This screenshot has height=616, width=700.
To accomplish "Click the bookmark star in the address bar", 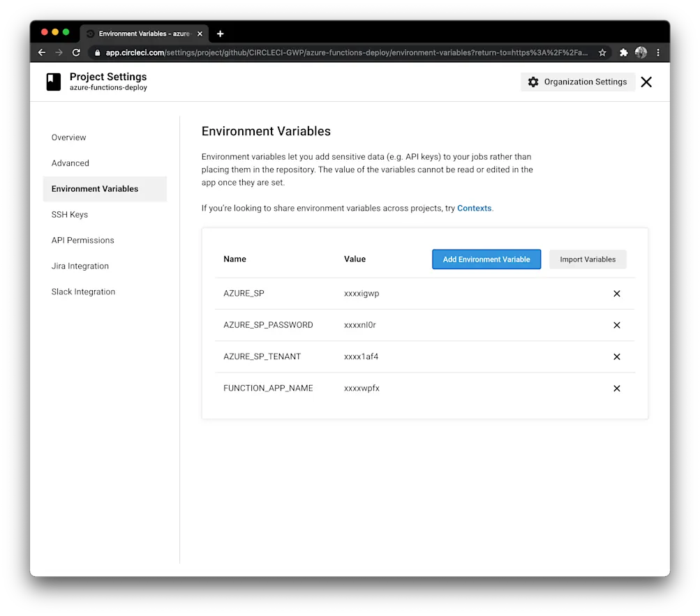I will 602,52.
